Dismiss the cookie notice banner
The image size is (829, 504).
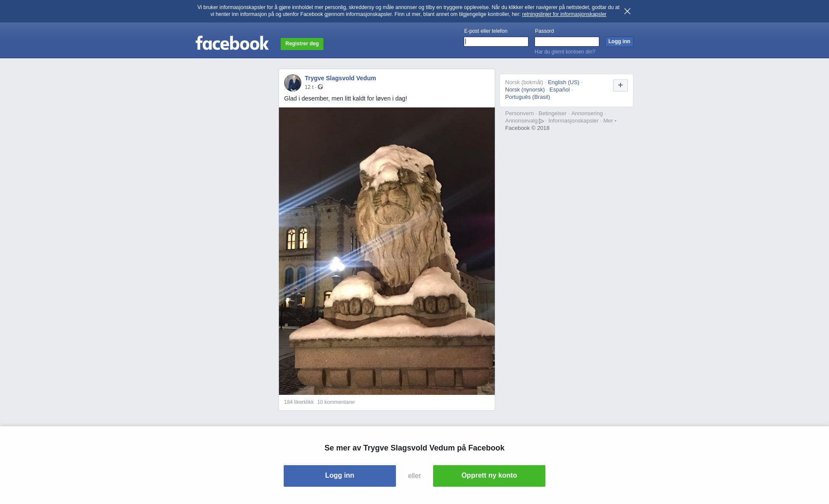pos(627,11)
